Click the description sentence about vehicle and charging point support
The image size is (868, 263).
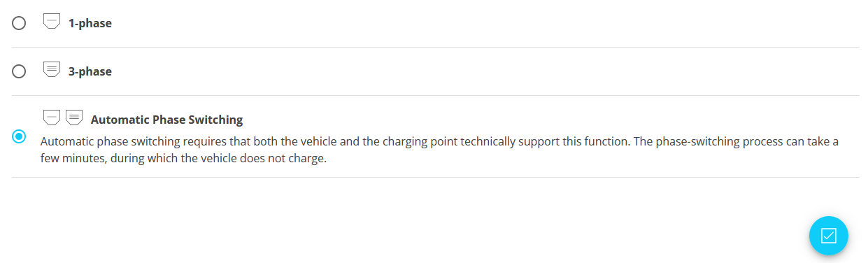tap(333, 141)
